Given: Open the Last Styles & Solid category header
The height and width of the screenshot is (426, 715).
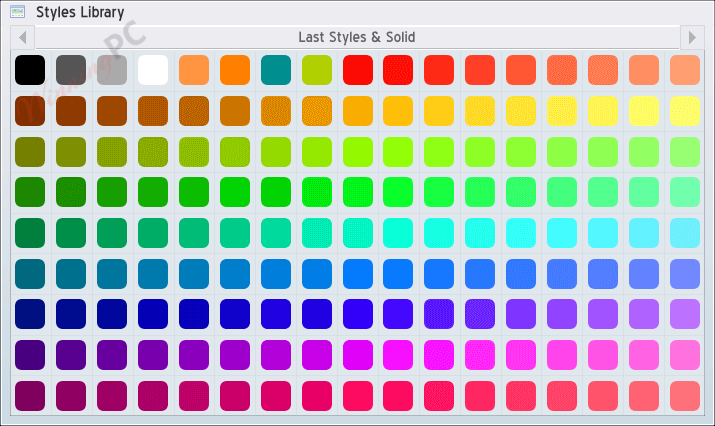Looking at the screenshot, I should click(357, 37).
